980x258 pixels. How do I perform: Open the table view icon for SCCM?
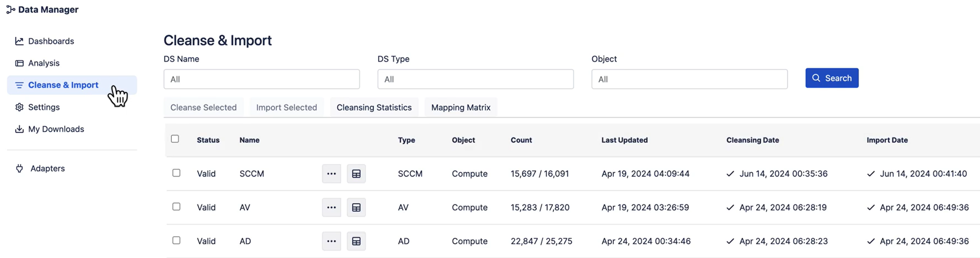pos(356,174)
